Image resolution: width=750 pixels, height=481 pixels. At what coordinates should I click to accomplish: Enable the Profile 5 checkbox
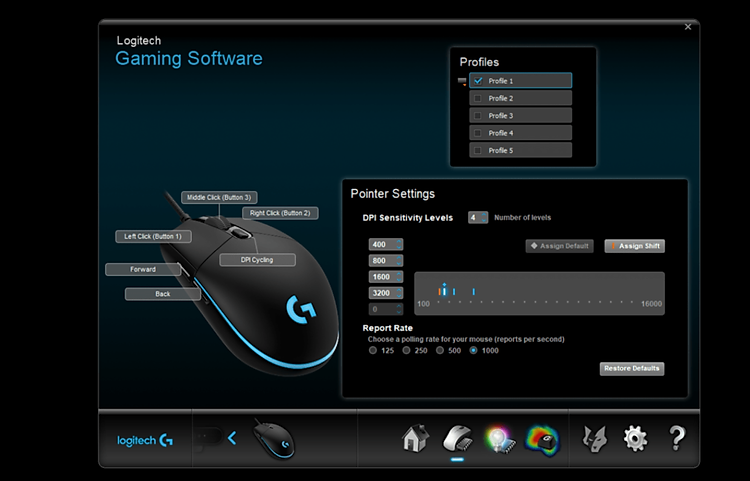click(477, 150)
